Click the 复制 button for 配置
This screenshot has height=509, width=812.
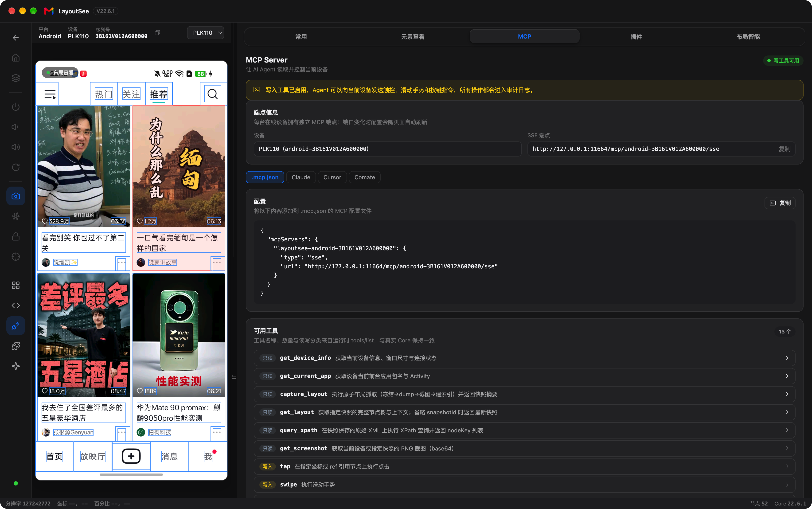pos(780,203)
